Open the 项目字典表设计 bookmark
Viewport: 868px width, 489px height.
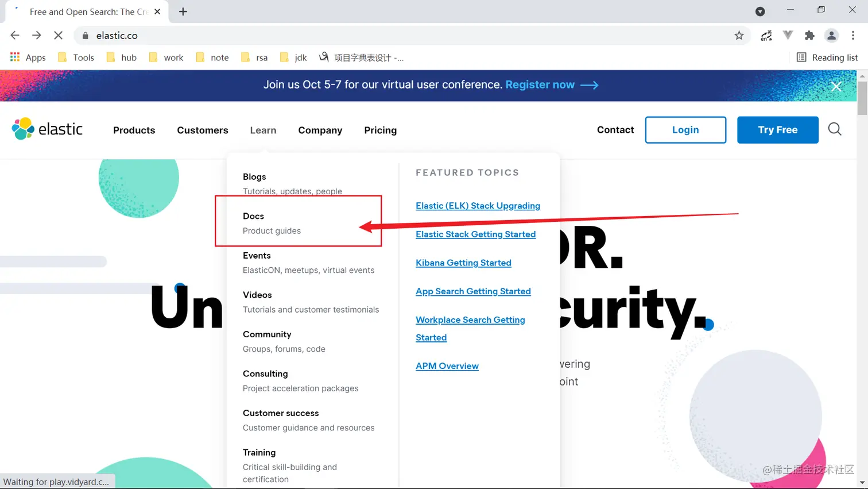[362, 57]
